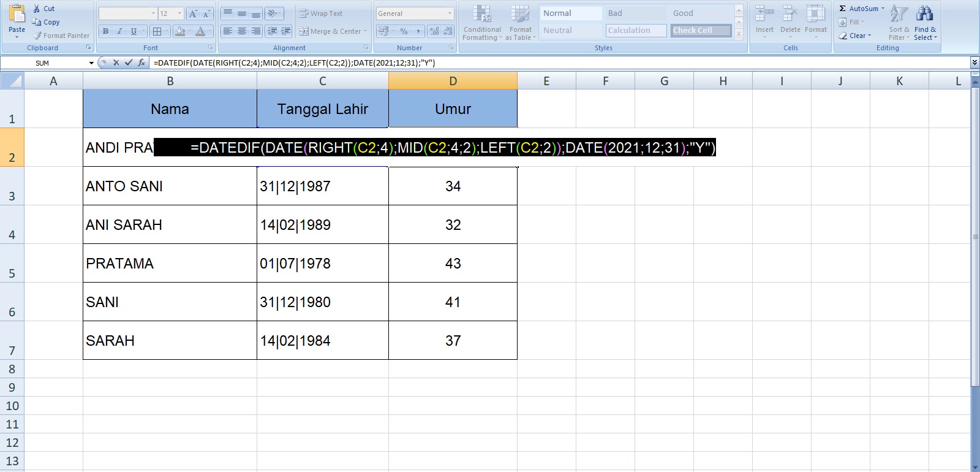Click Select All corner button
Image resolution: width=980 pixels, height=472 pixels.
coord(12,81)
